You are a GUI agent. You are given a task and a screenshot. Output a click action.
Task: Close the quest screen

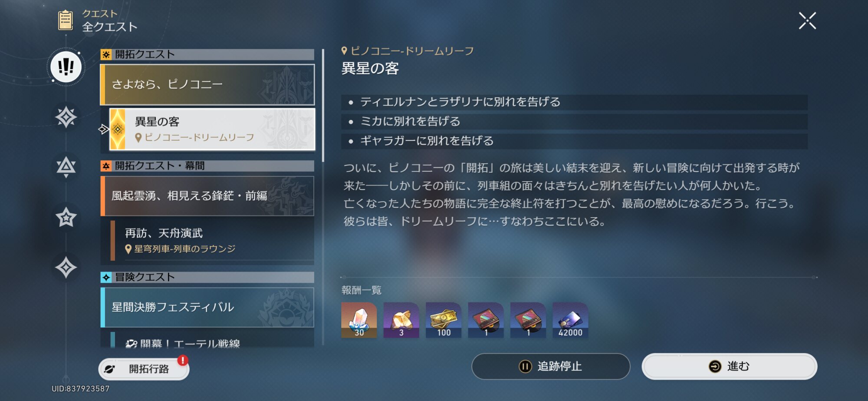point(807,21)
